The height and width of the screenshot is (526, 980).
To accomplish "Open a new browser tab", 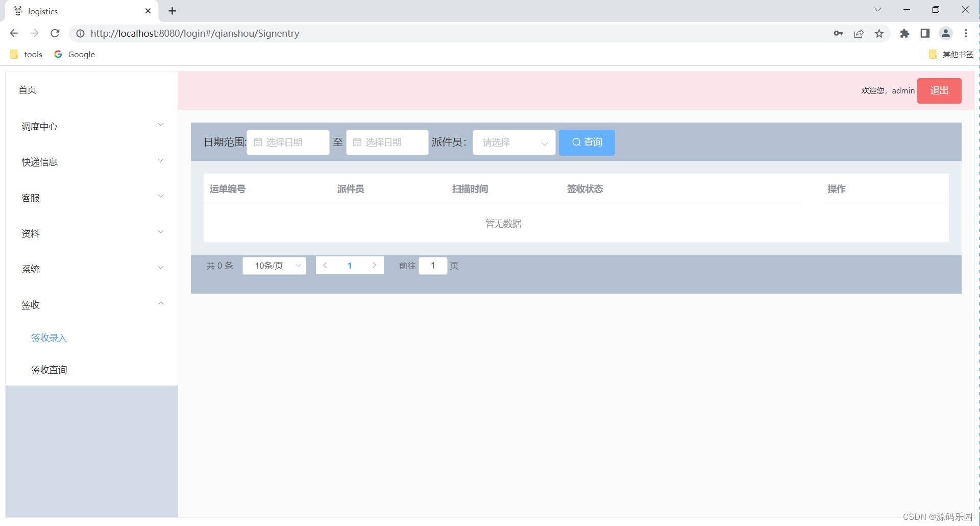I will [172, 11].
